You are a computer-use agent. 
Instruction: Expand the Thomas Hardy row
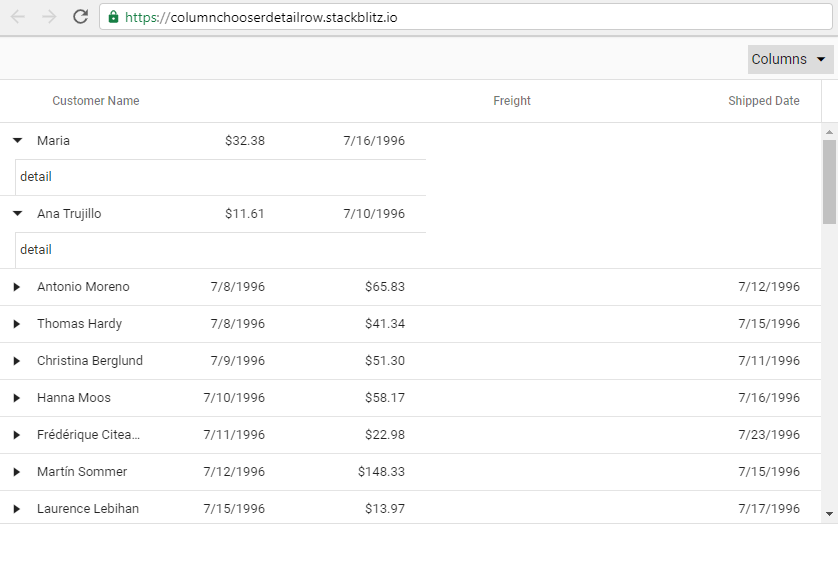pos(17,324)
